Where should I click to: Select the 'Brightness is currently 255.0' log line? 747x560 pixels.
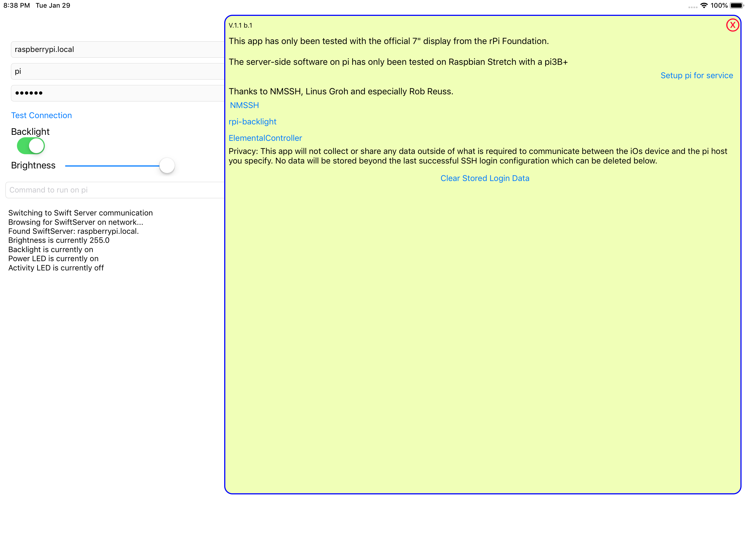[59, 240]
